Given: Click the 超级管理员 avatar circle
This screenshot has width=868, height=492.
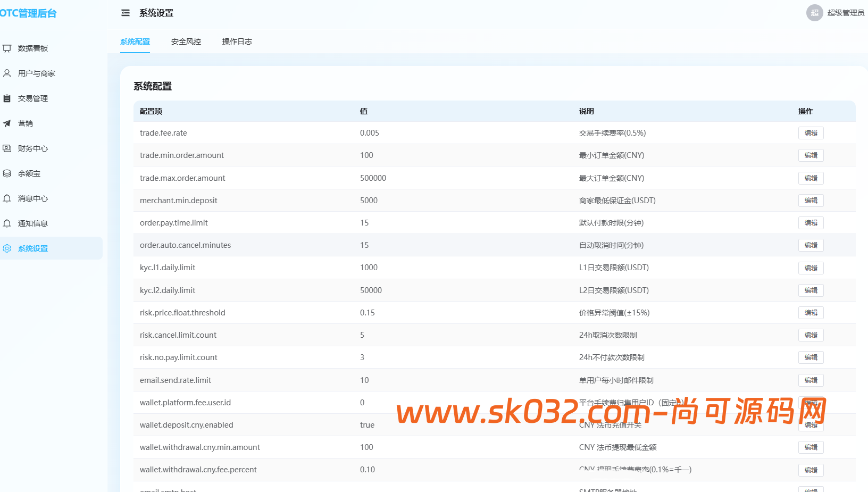Looking at the screenshot, I should tap(815, 13).
